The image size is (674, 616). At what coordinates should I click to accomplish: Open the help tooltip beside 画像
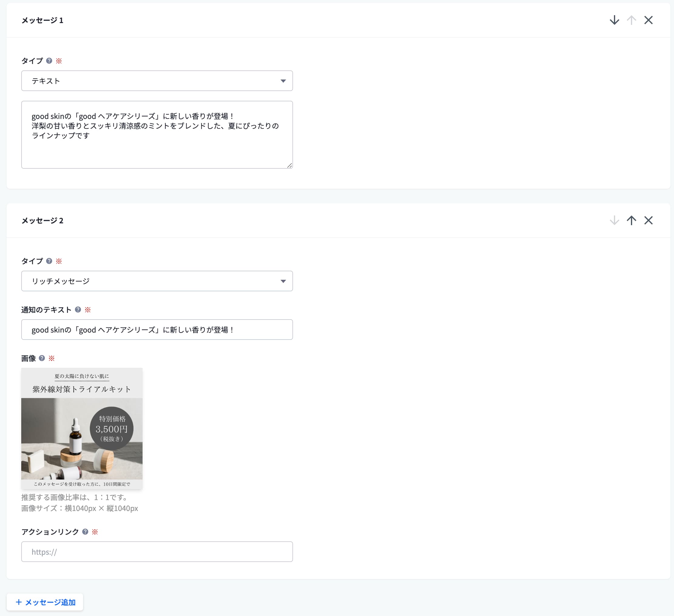click(x=42, y=358)
